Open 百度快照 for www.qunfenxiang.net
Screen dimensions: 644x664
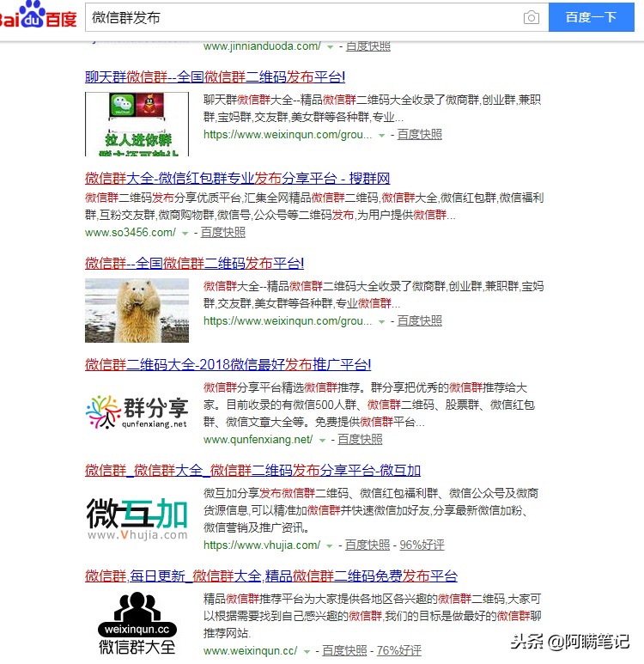tap(360, 440)
